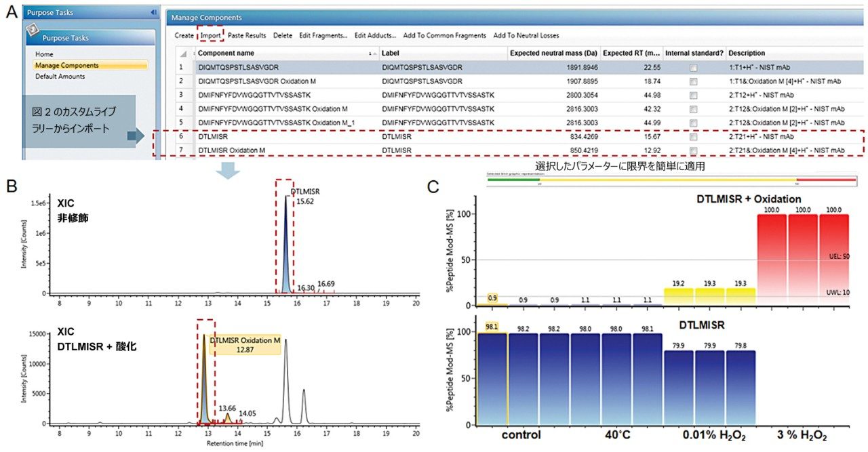Click expected RT value 18.74
This screenshot has height=452, width=868.
651,81
